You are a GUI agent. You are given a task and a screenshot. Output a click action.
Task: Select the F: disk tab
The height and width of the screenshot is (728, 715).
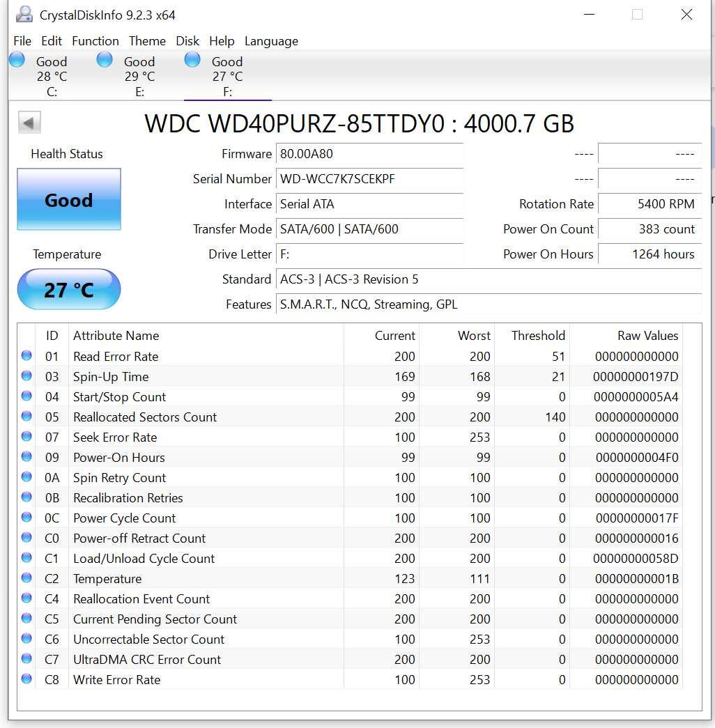click(228, 76)
